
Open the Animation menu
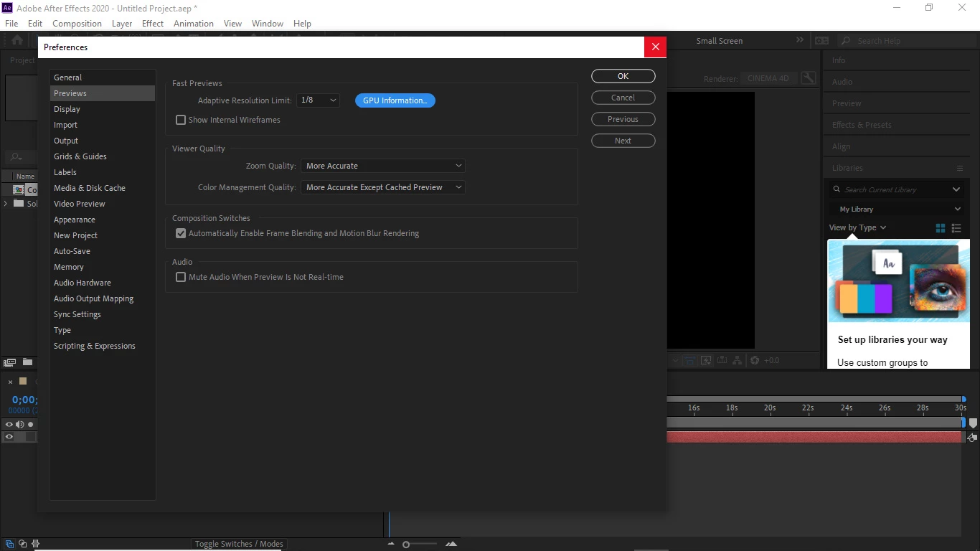pyautogui.click(x=194, y=24)
